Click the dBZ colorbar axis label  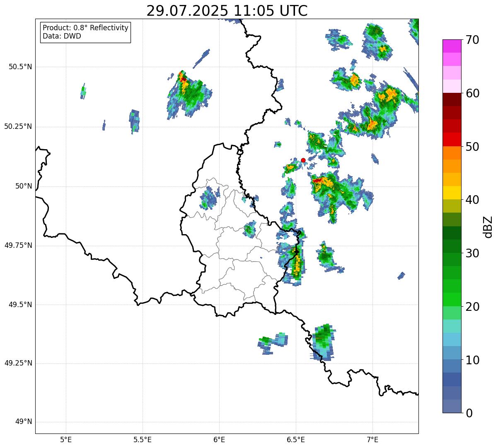pyautogui.click(x=488, y=226)
